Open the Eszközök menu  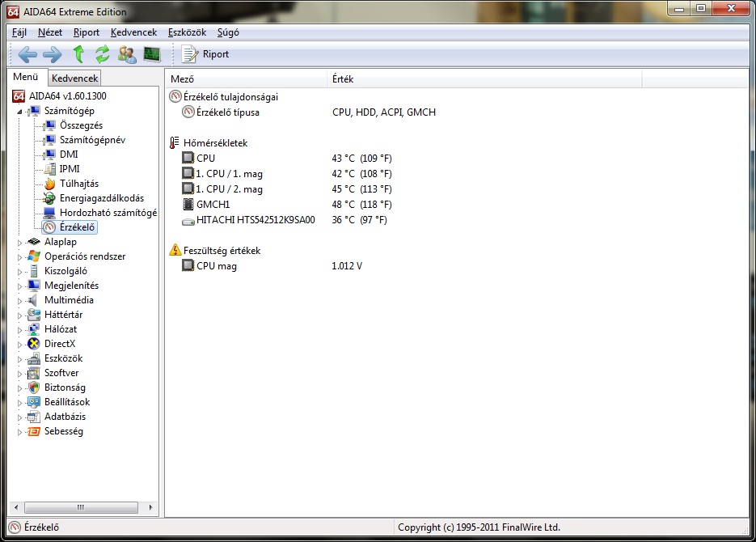coord(187,32)
